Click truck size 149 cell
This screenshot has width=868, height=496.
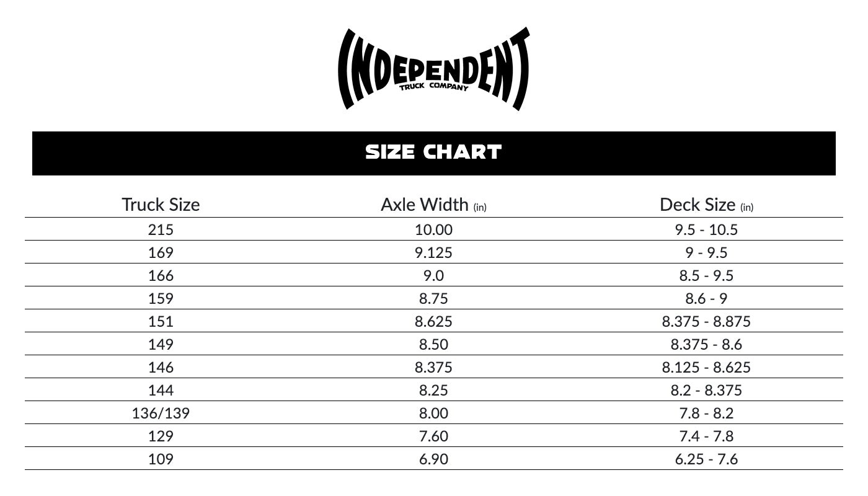(161, 344)
